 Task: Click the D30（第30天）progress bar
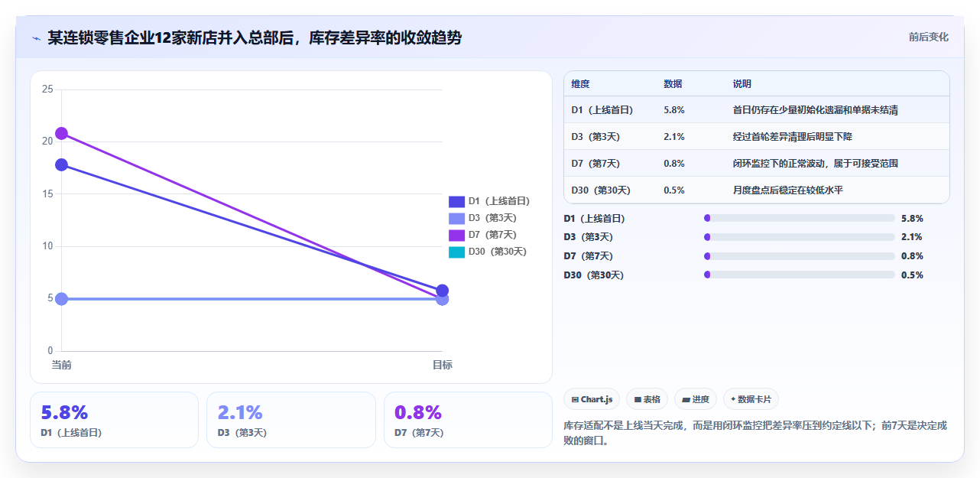pos(799,275)
